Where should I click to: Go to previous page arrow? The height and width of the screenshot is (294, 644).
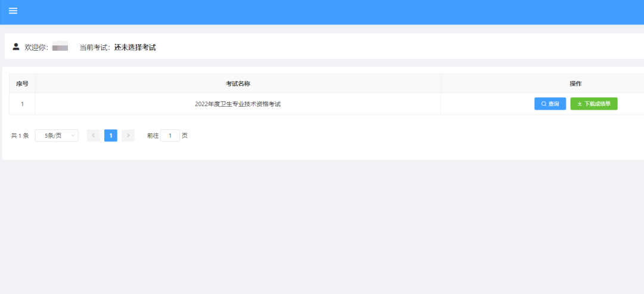pos(94,135)
